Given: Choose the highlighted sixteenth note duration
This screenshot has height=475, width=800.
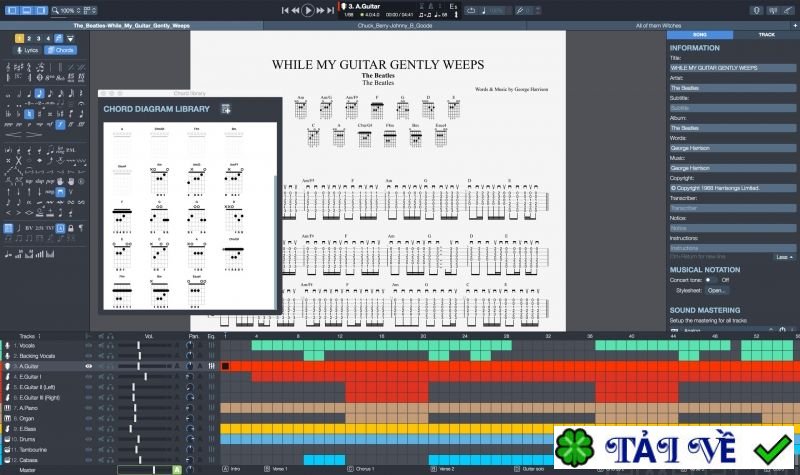Looking at the screenshot, I should click(40, 94).
